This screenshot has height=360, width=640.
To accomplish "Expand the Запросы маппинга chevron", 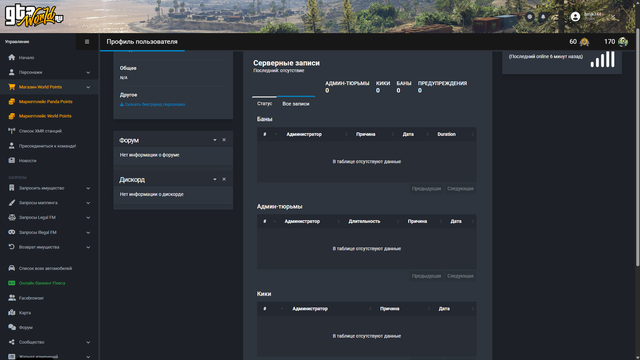I will (x=88, y=203).
